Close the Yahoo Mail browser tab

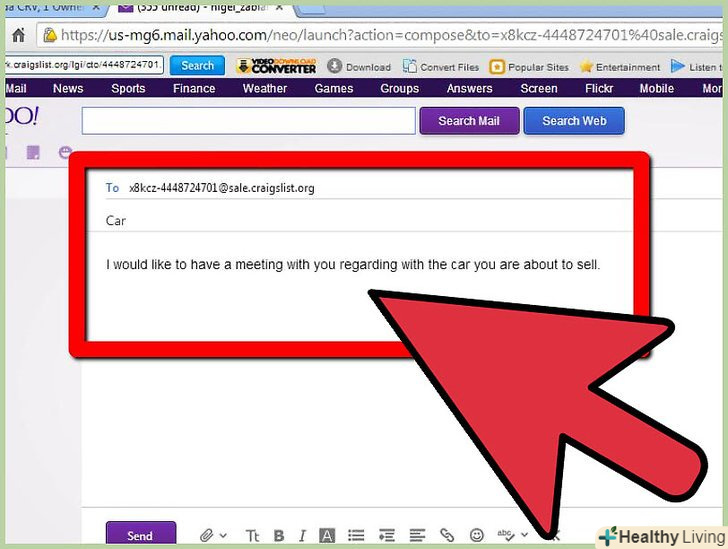pos(280,7)
